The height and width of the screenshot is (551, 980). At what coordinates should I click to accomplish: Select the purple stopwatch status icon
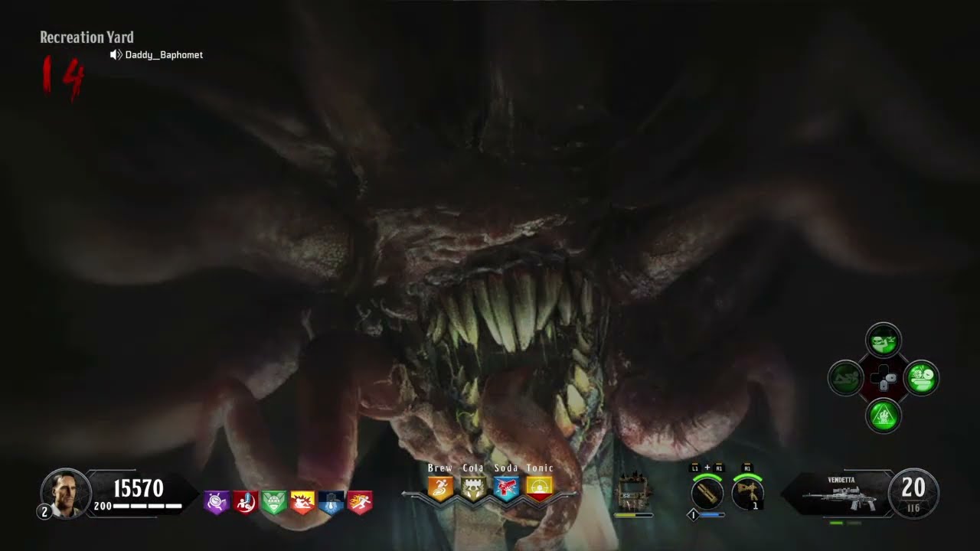217,502
